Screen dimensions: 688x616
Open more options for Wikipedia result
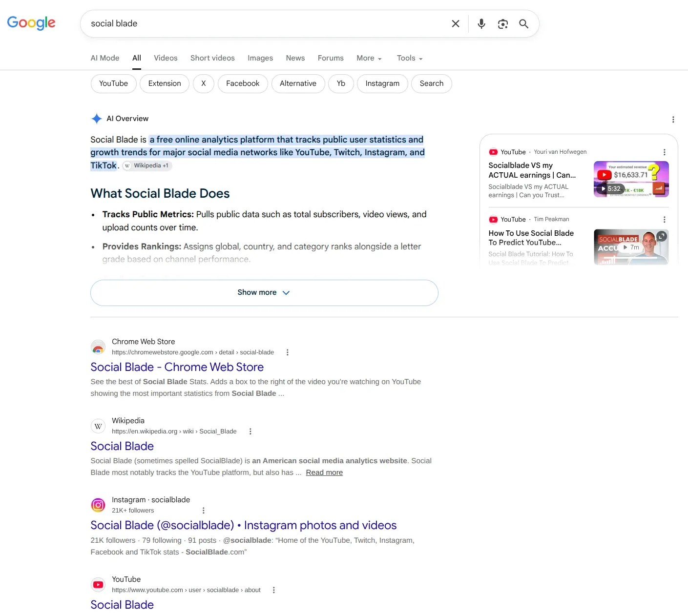pyautogui.click(x=250, y=431)
